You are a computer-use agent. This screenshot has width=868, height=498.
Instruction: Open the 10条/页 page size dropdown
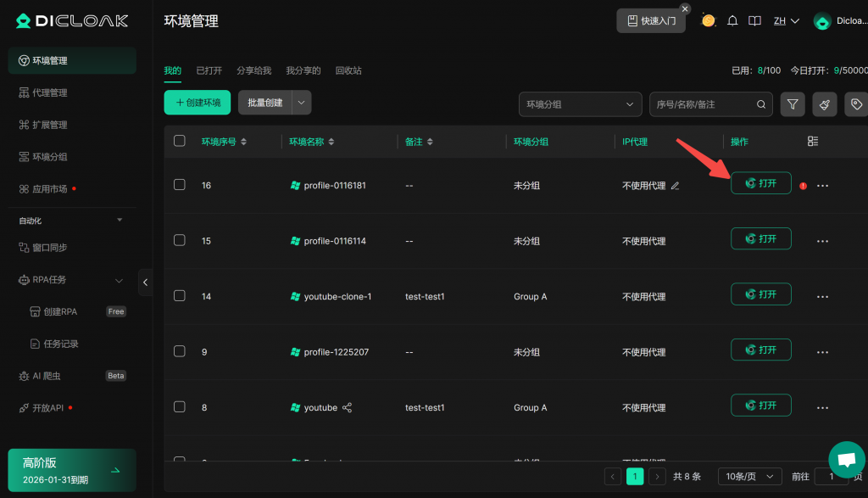point(749,477)
